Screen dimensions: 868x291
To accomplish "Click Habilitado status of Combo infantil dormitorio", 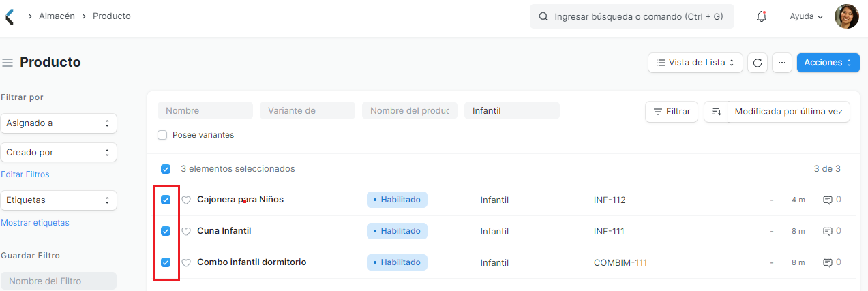I will tap(397, 262).
